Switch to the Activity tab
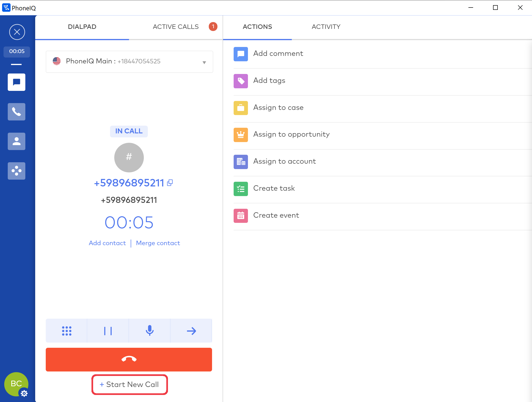 click(x=326, y=27)
